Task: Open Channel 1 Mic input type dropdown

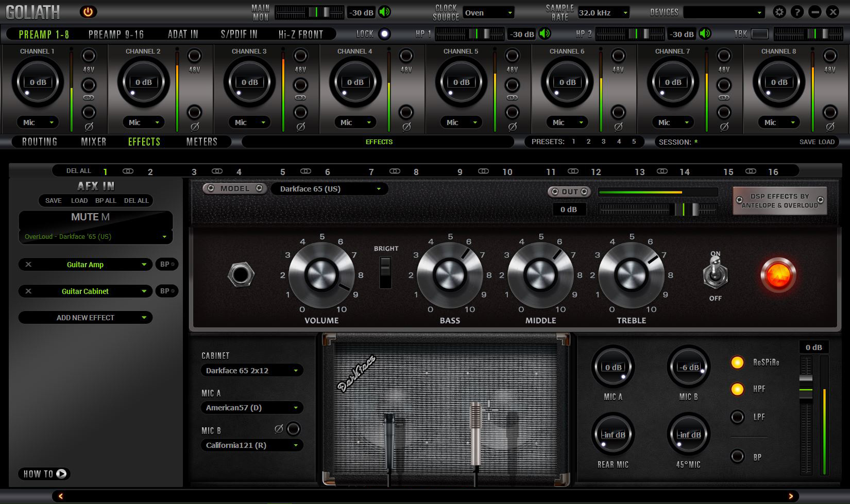Action: [x=38, y=123]
